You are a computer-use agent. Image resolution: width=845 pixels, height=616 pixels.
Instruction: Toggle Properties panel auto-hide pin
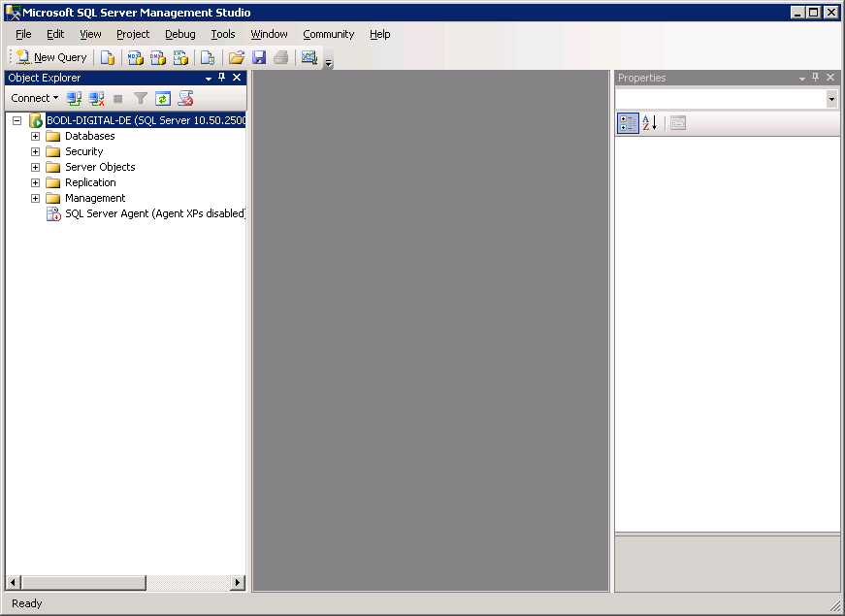(815, 78)
